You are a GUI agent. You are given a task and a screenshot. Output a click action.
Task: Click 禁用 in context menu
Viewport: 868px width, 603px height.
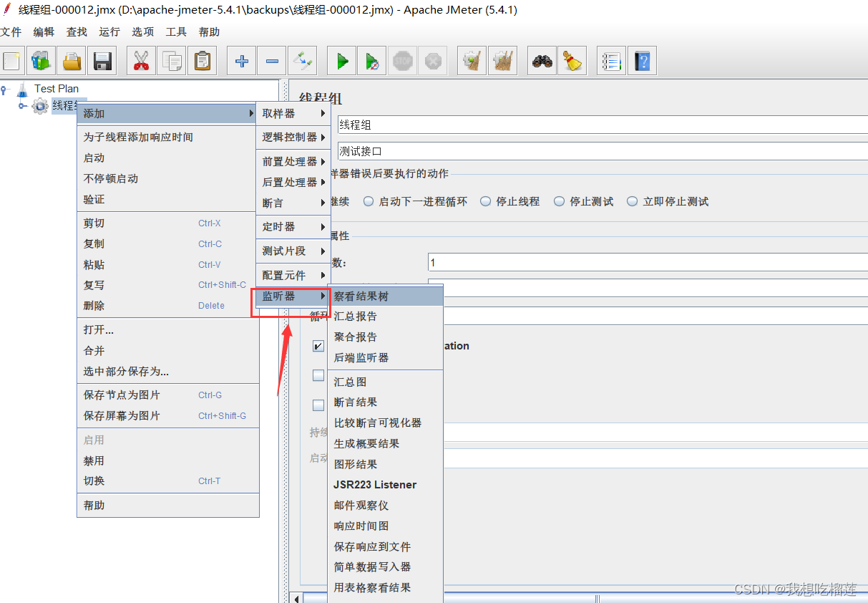coord(167,461)
